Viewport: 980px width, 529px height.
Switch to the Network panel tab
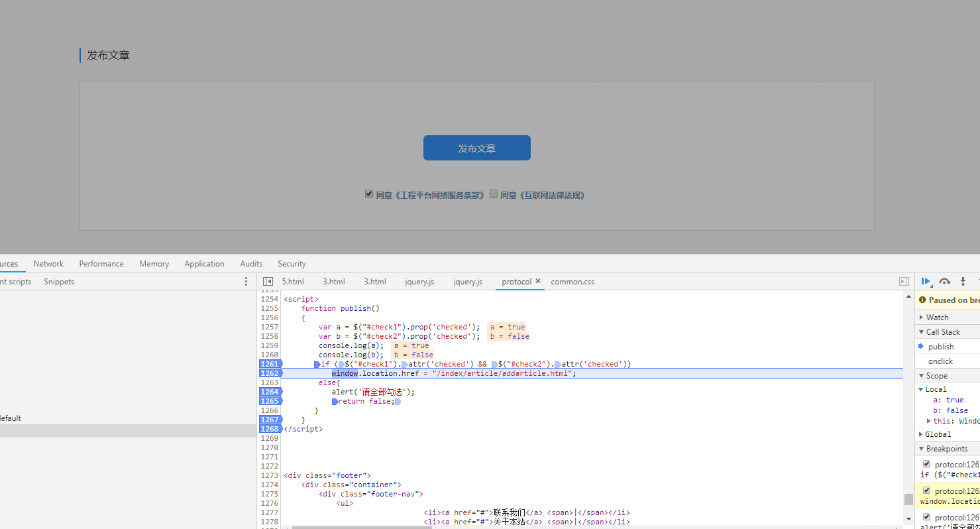(48, 263)
